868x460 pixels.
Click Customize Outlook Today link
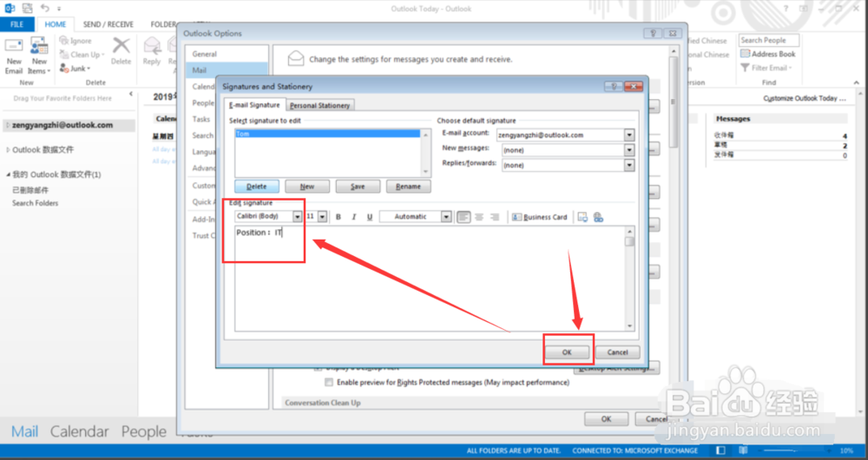coord(805,98)
